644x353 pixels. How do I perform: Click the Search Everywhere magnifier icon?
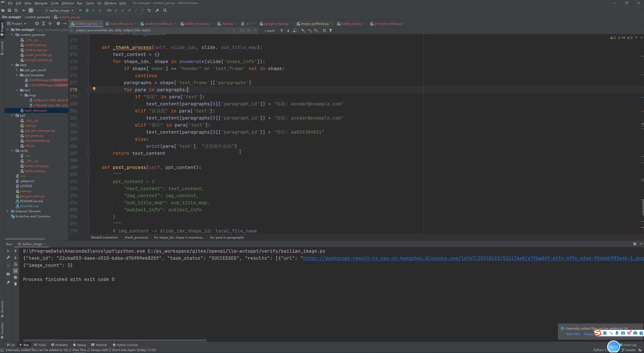point(165,11)
